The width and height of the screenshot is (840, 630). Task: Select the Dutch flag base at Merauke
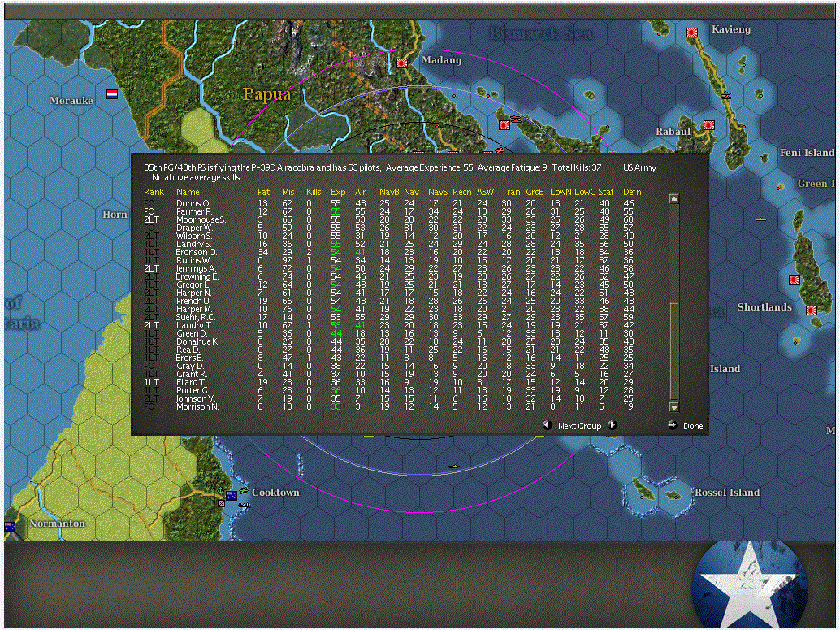(112, 94)
